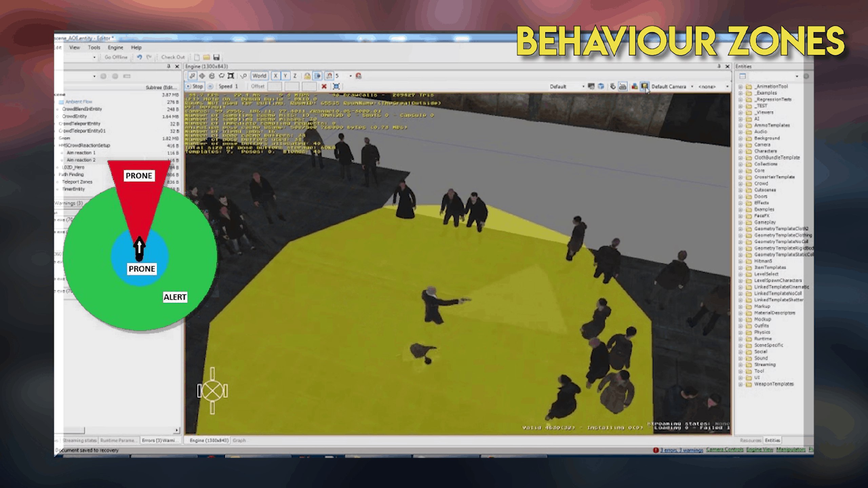Click the Save floppy disk icon
Screen dimensions: 868x488
point(216,57)
